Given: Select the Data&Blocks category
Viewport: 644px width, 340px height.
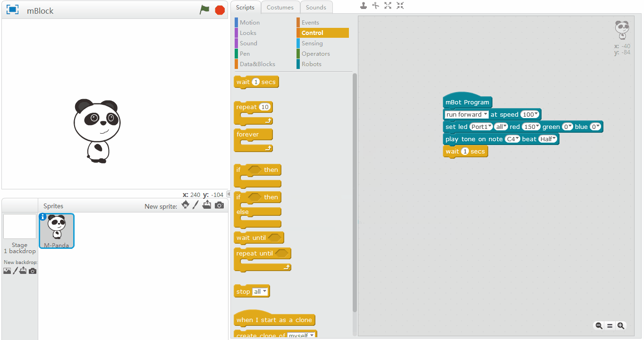Looking at the screenshot, I should [x=257, y=64].
